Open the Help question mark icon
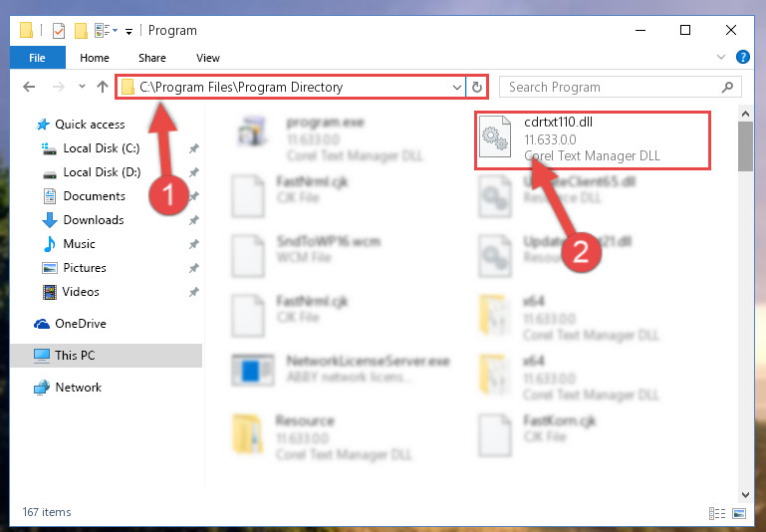This screenshot has height=532, width=766. [742, 57]
